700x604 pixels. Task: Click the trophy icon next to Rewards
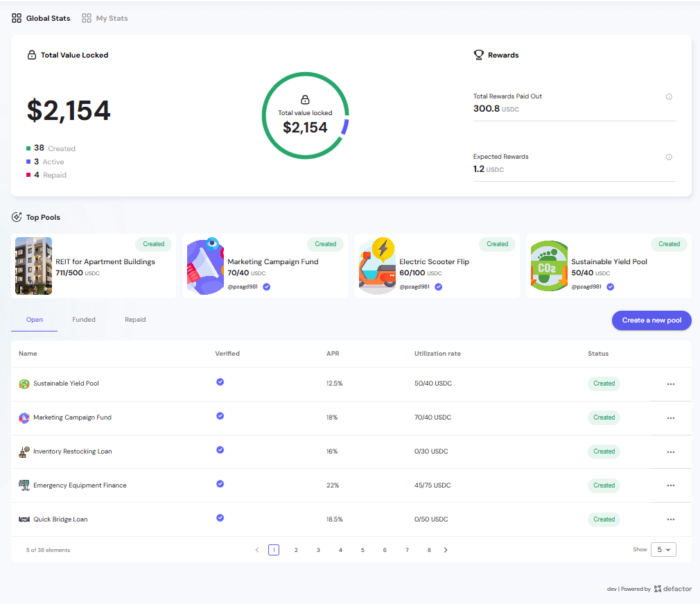click(x=478, y=55)
